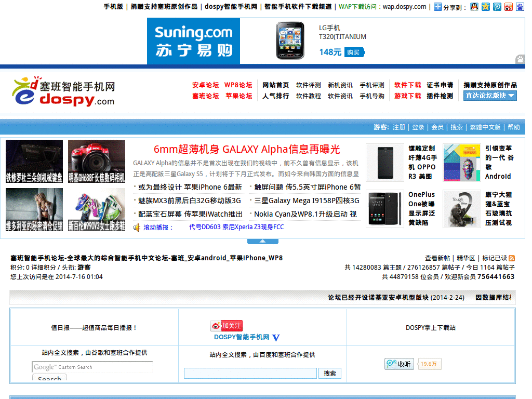Open the 苹果论坛 menu item
532x399 pixels.
pos(239,96)
